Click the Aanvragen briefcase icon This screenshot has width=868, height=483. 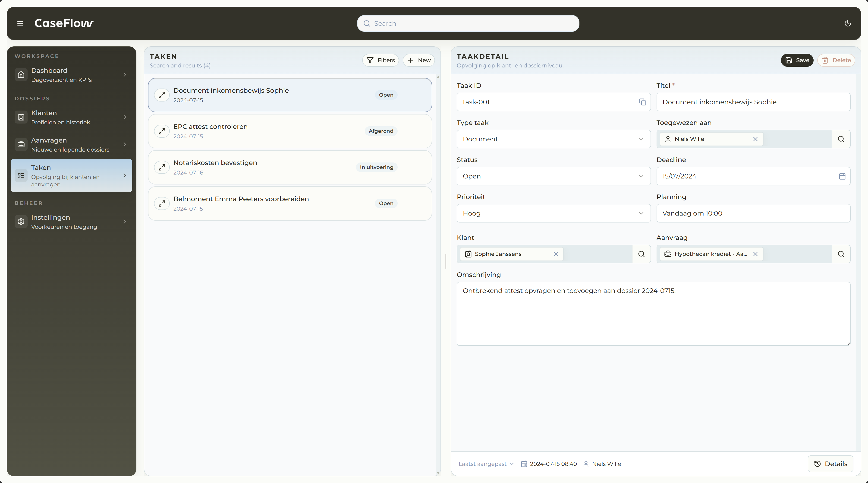click(x=21, y=144)
